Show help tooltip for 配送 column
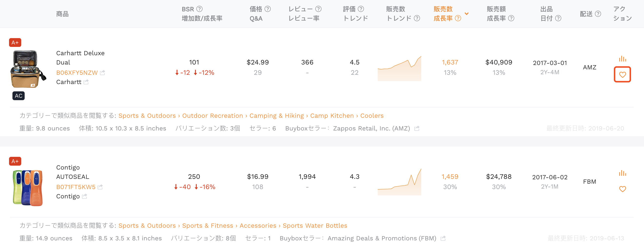 (x=598, y=14)
